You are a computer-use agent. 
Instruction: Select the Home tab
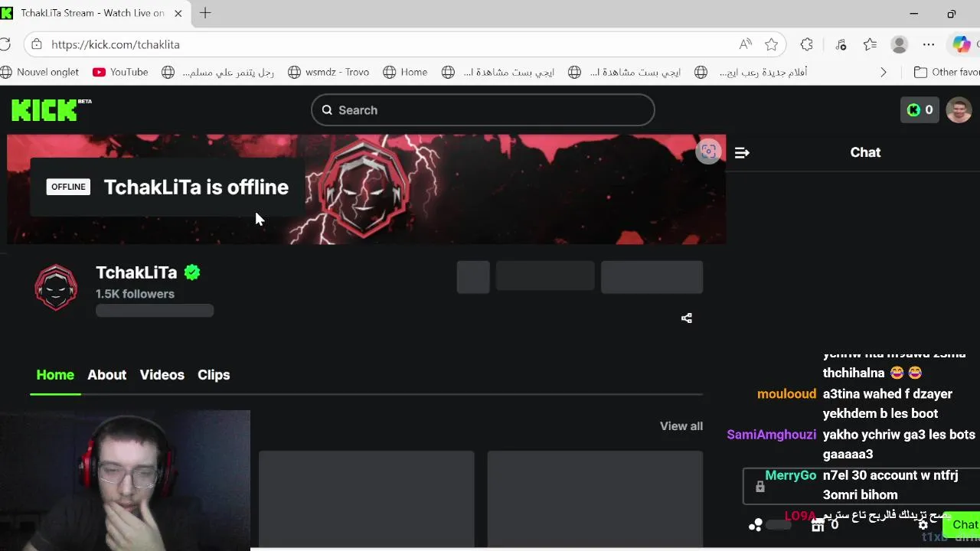(55, 375)
